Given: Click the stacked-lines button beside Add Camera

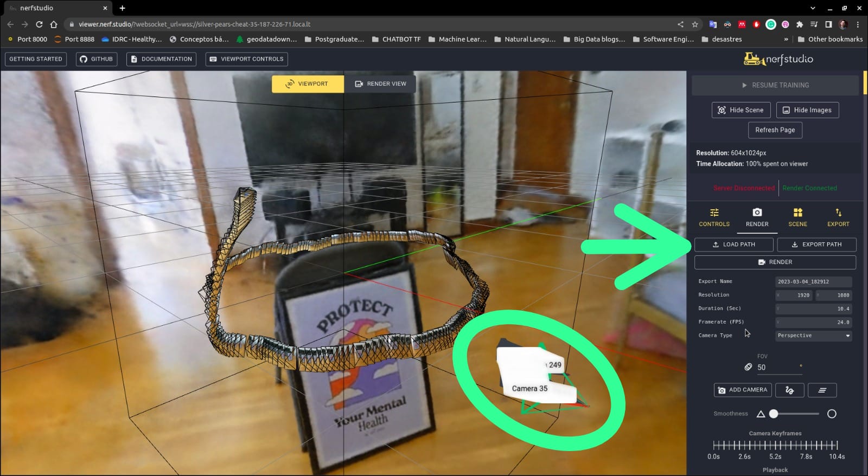Looking at the screenshot, I should [x=822, y=390].
